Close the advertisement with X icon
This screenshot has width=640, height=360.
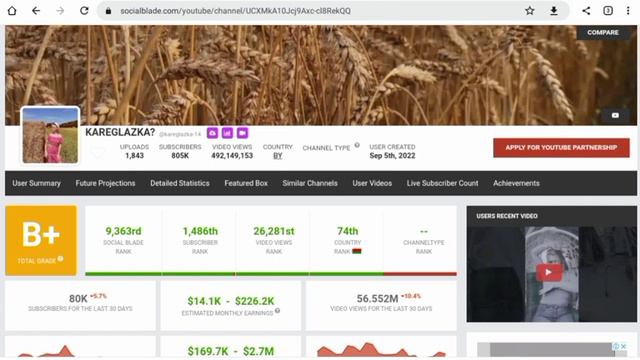coord(623,346)
